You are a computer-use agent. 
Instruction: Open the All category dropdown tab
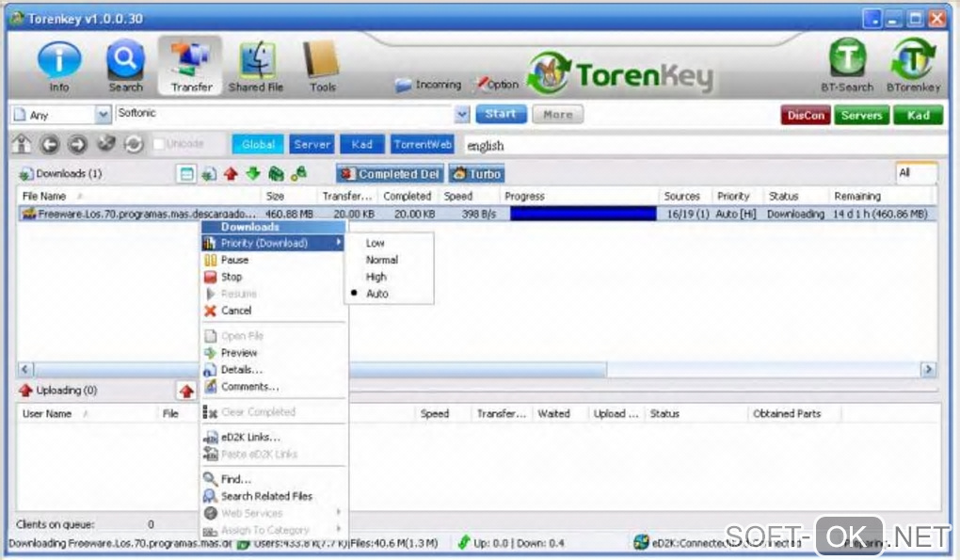tap(916, 173)
